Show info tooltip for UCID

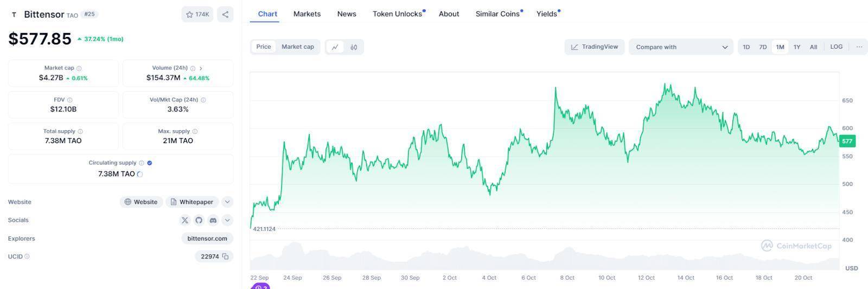click(27, 256)
